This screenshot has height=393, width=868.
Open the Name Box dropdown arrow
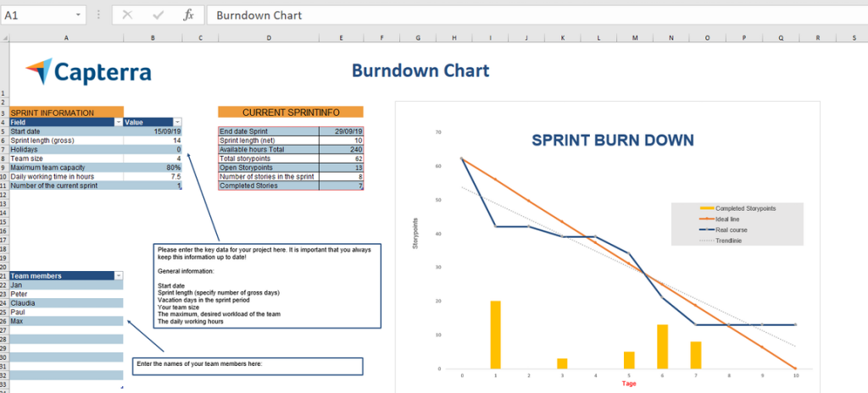78,15
